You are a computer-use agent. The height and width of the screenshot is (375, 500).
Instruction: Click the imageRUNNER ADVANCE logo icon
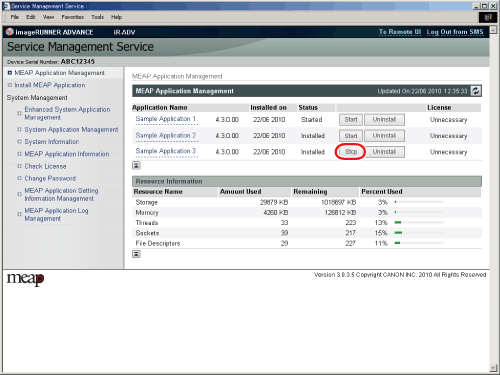[10, 32]
